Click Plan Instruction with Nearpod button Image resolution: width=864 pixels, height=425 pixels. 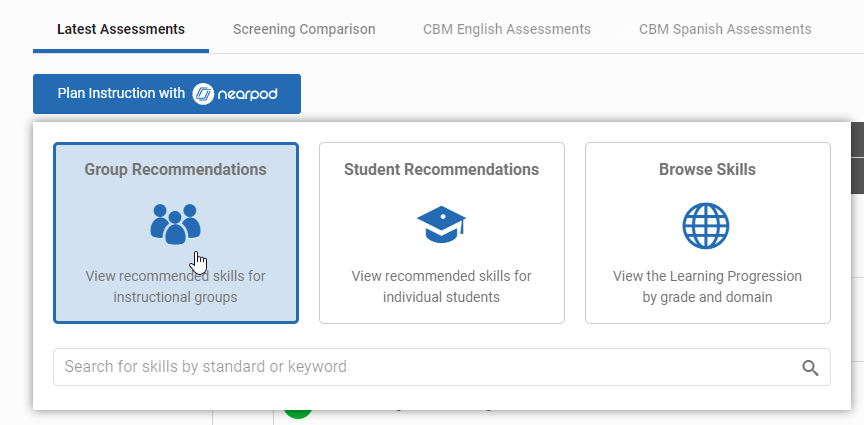click(167, 94)
